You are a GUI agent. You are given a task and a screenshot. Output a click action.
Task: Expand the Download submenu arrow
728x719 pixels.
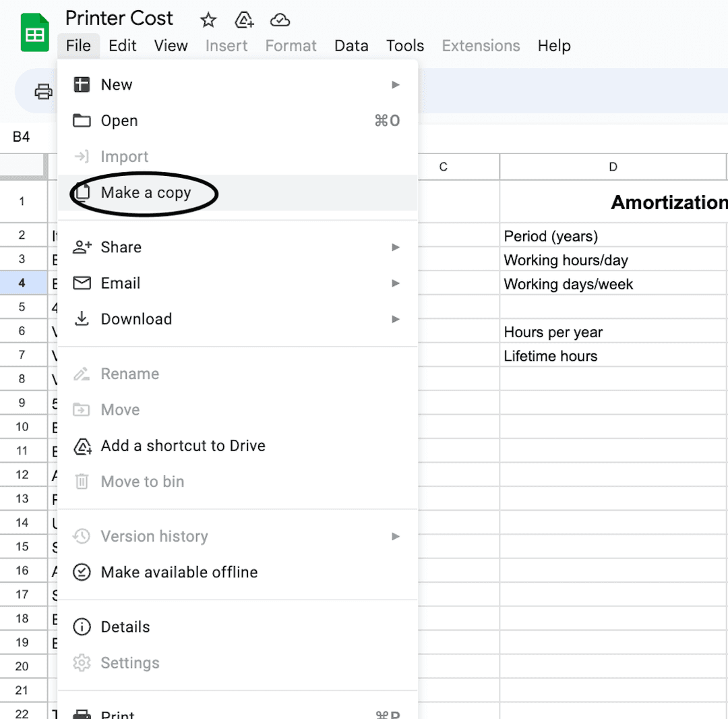396,319
